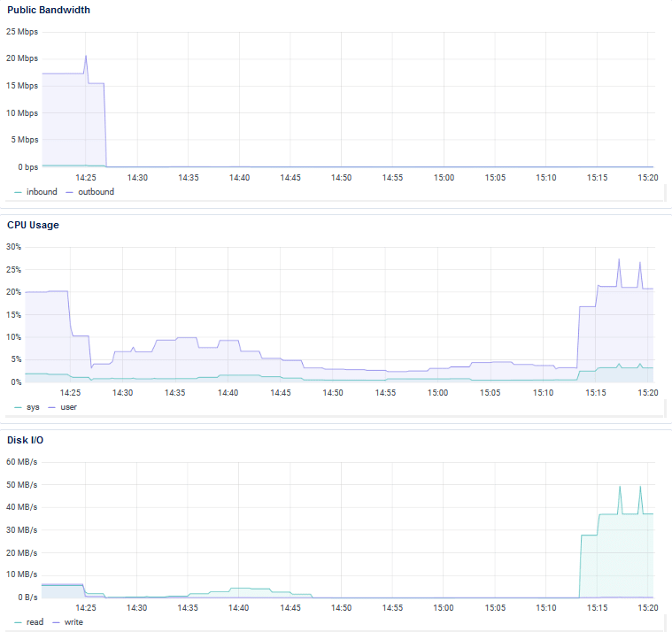Click the 60 MB/s label on Disk I/O axis
Screen dimensions: 672x632
(22, 462)
